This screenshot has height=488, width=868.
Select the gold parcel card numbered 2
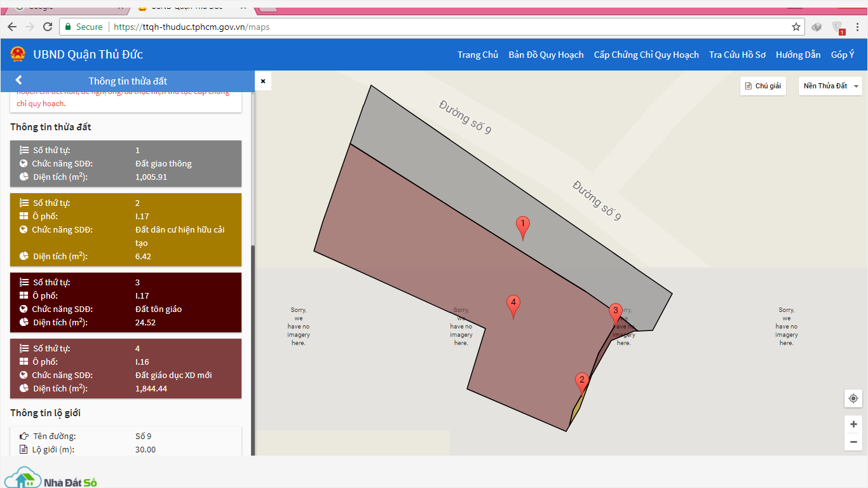pos(126,229)
